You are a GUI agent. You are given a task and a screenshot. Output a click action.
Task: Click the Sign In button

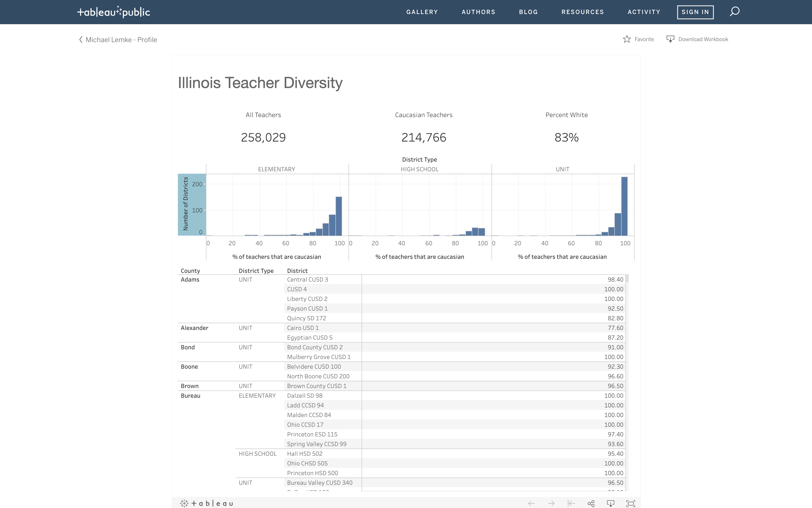point(695,12)
